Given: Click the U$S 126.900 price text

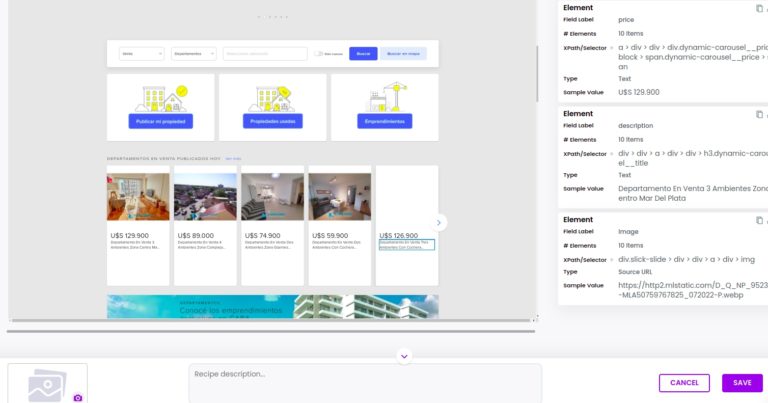Looking at the screenshot, I should coord(399,236).
